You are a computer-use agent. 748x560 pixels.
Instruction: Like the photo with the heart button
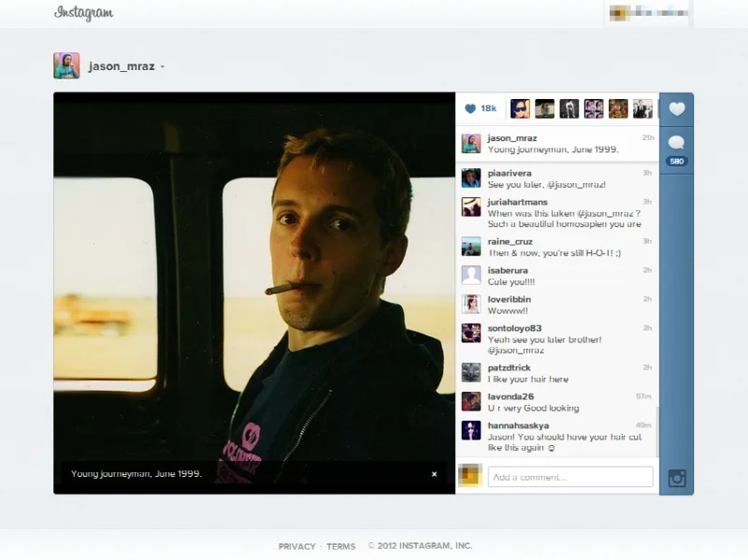click(677, 109)
